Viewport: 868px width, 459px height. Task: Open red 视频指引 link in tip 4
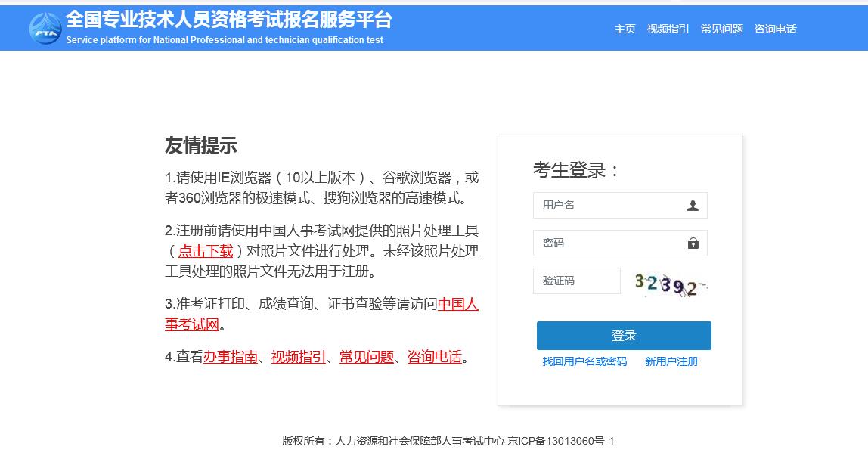point(299,357)
